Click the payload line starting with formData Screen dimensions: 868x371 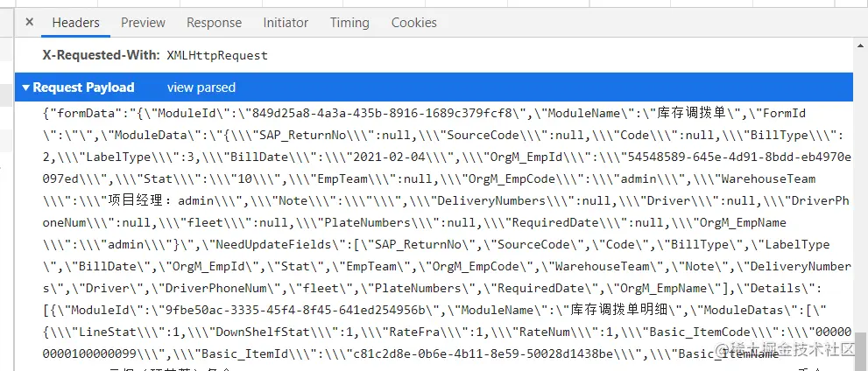pos(424,114)
